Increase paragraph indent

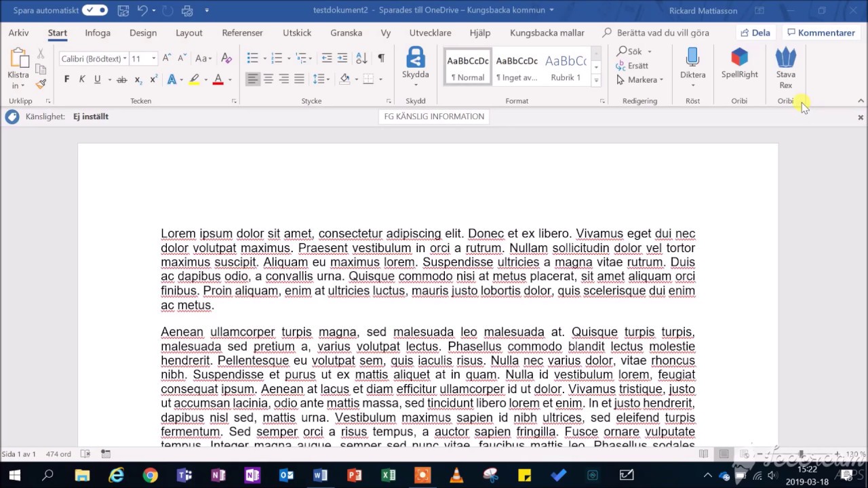coord(342,58)
